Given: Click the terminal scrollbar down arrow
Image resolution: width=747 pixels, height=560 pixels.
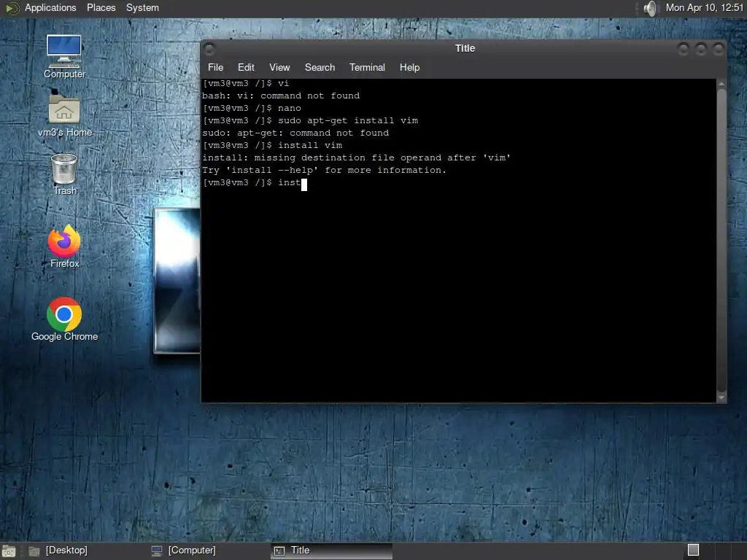Looking at the screenshot, I should 721,397.
